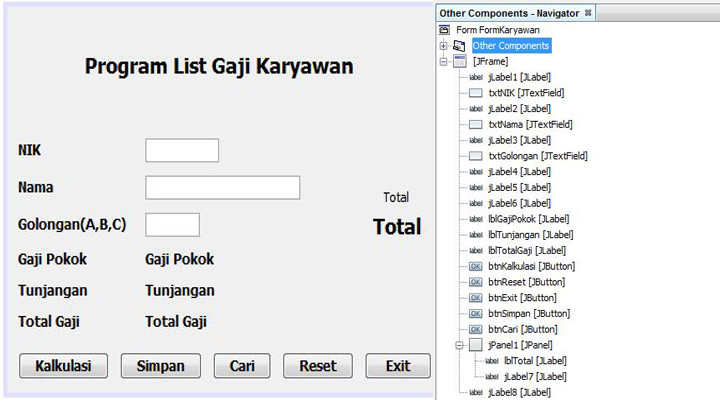Click the jLabel1 label icon in Navigator
This screenshot has width=720, height=400.
tap(476, 77)
